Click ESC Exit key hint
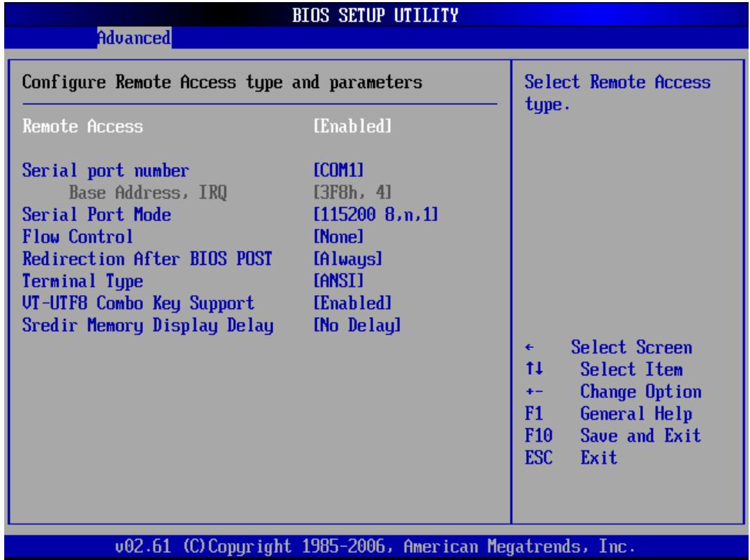 coord(571,458)
